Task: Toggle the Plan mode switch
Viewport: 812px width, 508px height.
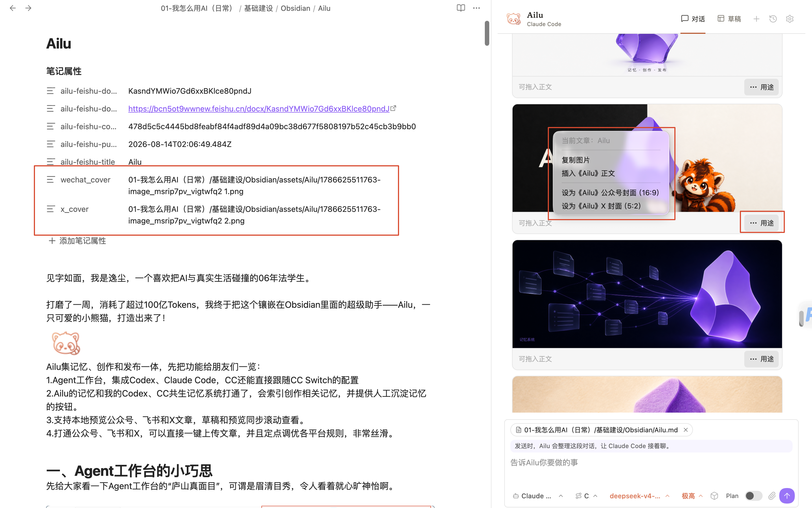Action: pos(753,496)
